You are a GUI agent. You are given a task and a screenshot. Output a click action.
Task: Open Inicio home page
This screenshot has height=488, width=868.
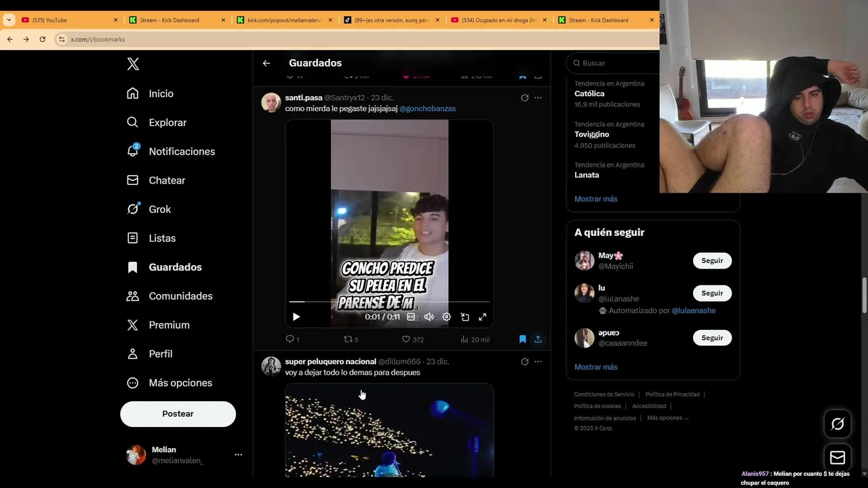pos(151,94)
